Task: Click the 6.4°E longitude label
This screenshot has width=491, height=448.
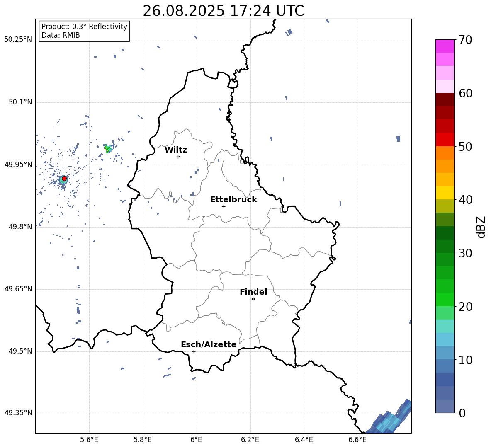Action: point(304,440)
